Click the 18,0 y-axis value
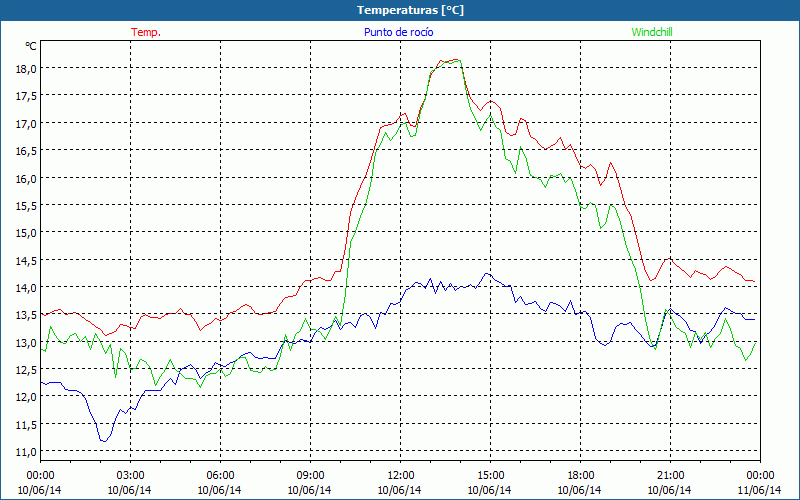The width and height of the screenshot is (800, 500). pos(26,69)
